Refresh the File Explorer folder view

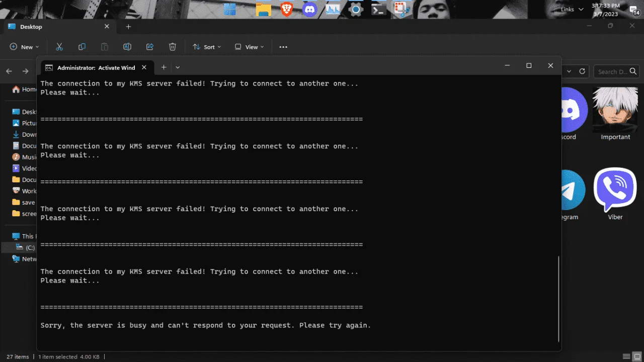coord(583,71)
